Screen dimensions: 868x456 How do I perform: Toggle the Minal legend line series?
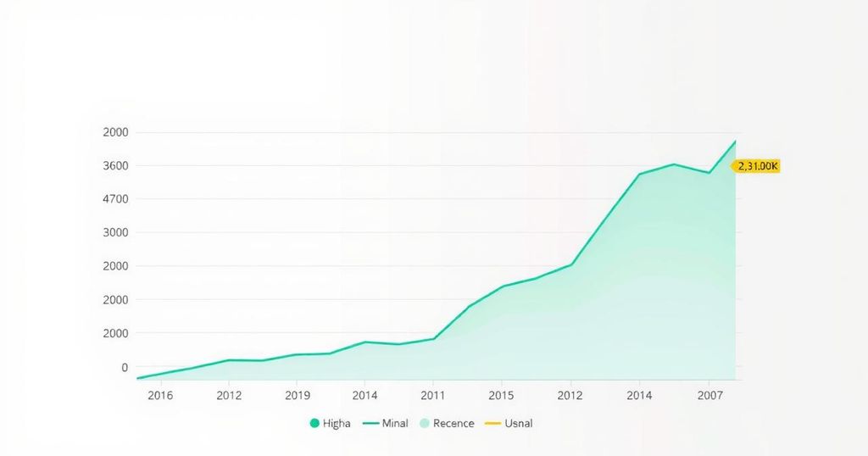click(x=386, y=423)
